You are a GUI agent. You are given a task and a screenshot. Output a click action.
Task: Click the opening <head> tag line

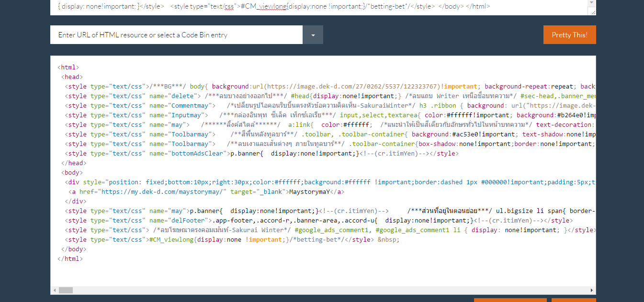tap(72, 77)
